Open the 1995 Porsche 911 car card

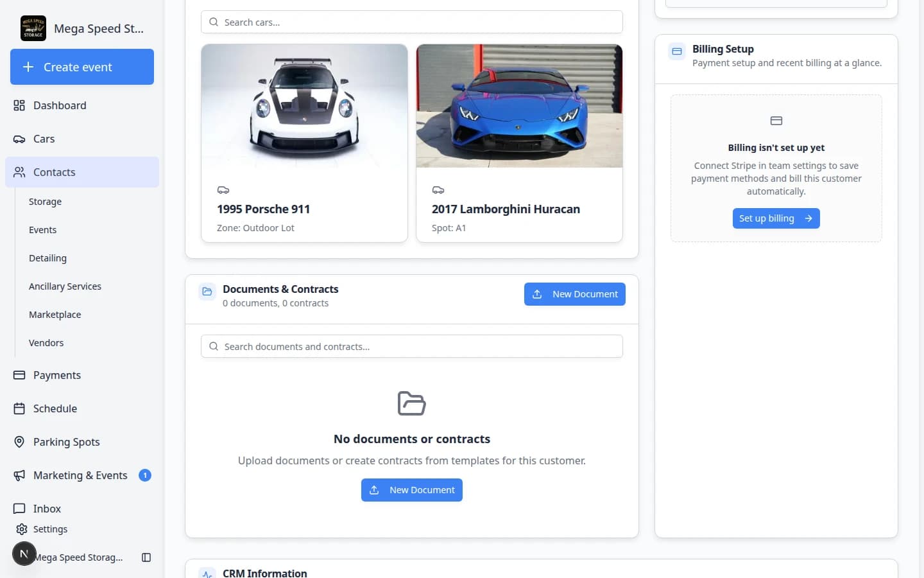[x=304, y=143]
